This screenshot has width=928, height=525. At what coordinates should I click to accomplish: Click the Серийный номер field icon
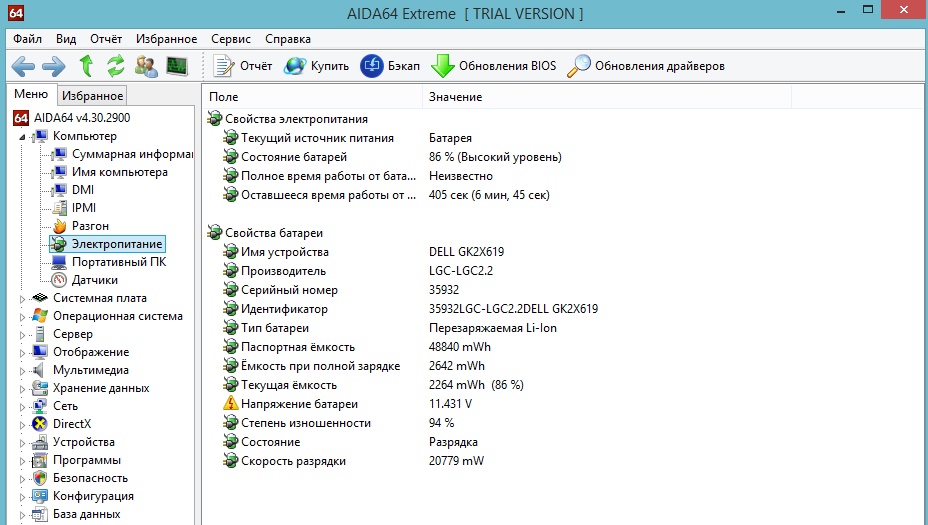(x=230, y=290)
